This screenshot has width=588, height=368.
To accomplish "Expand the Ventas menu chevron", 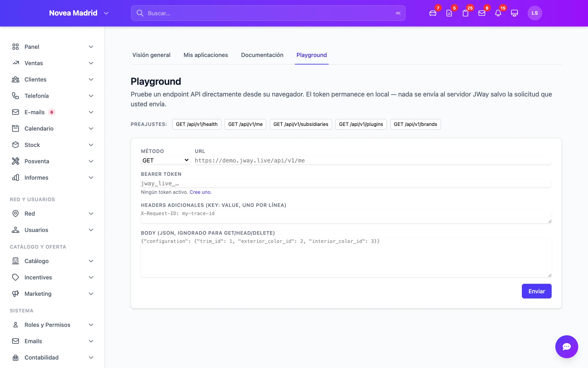I will point(91,63).
